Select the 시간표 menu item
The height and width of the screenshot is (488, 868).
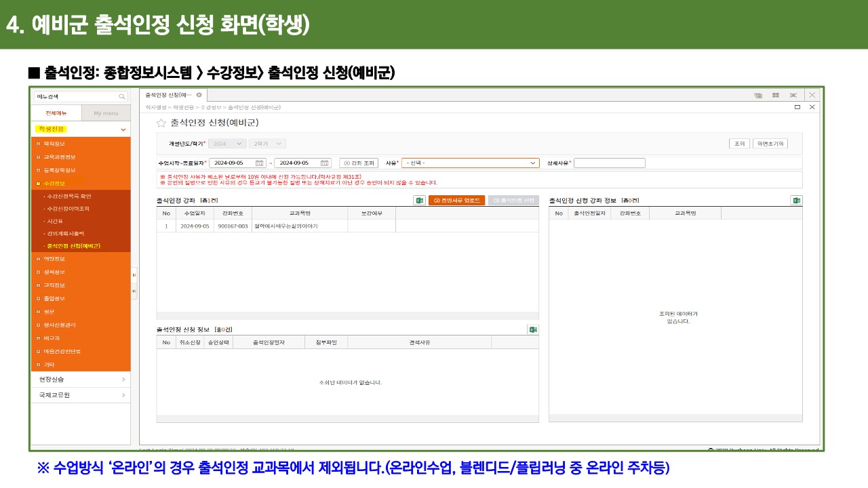pos(54,221)
